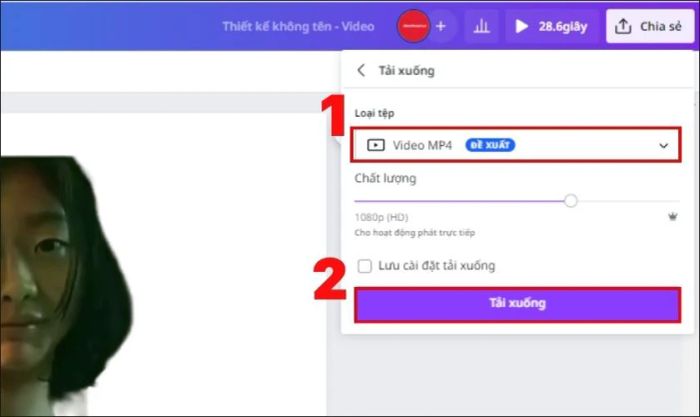Play the 28.6giây video preview
Image resolution: width=700 pixels, height=417 pixels.
point(550,27)
